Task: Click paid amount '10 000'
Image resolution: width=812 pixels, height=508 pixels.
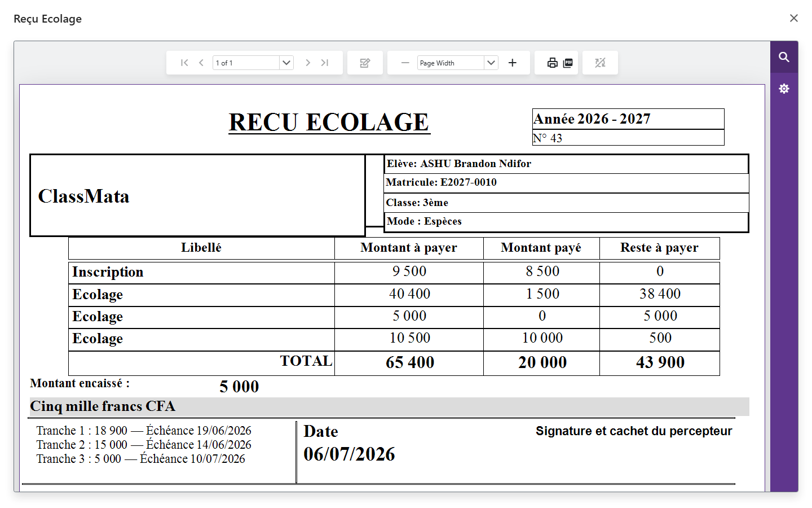Action: point(542,338)
